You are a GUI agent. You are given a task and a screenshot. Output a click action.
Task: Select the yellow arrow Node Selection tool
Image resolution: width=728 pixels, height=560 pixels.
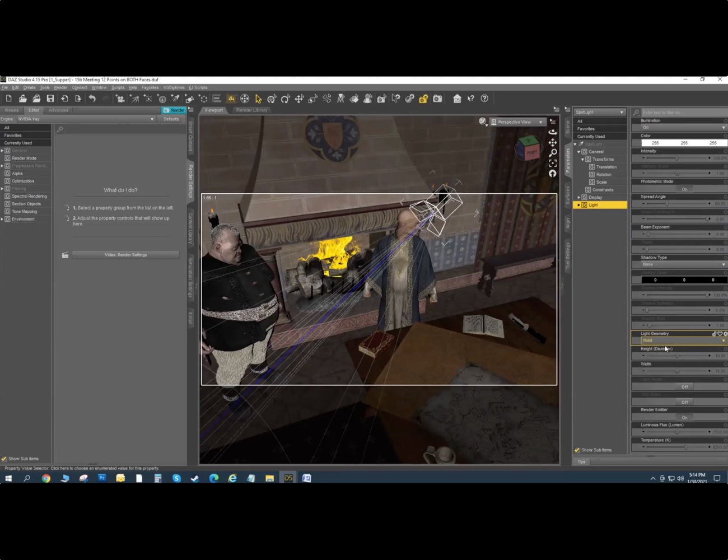[258, 99]
